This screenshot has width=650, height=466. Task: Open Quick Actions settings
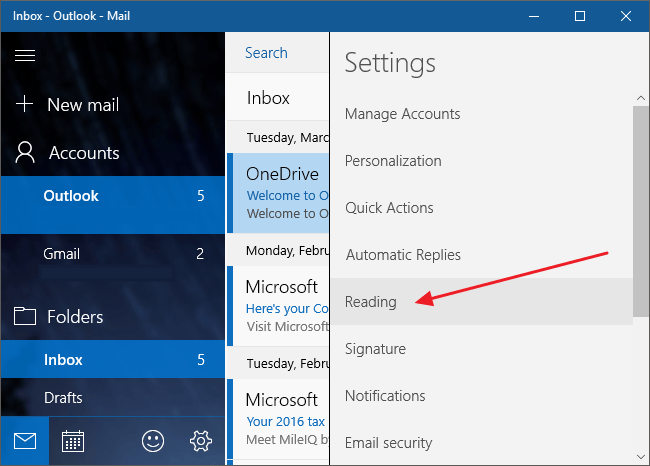tap(389, 208)
